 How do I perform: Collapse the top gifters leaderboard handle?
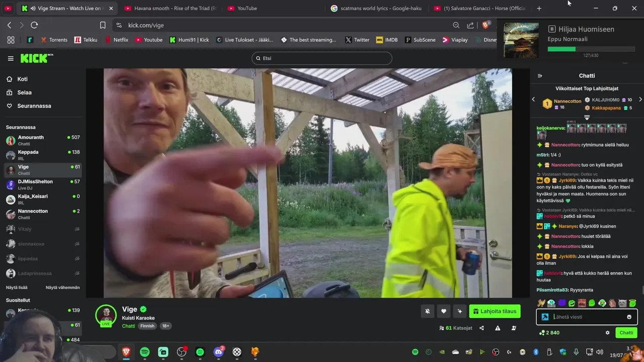tap(587, 118)
